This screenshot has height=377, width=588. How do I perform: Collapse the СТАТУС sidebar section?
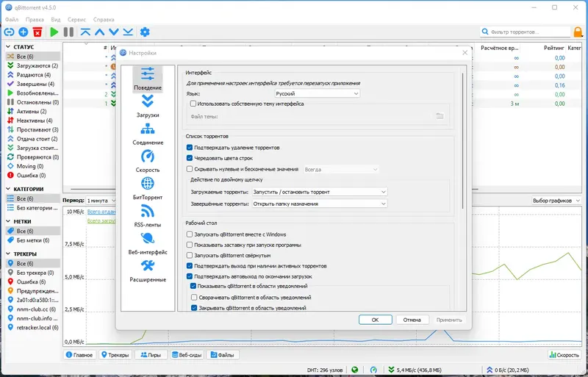click(x=8, y=47)
